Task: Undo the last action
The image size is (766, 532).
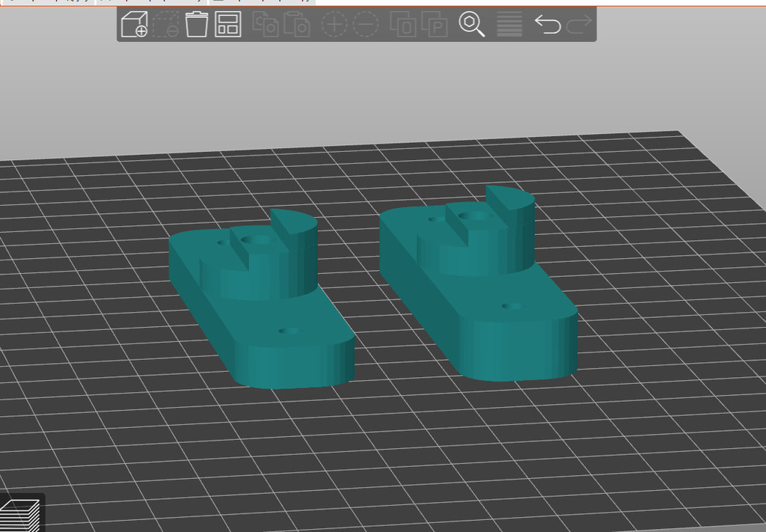Action: tap(547, 24)
